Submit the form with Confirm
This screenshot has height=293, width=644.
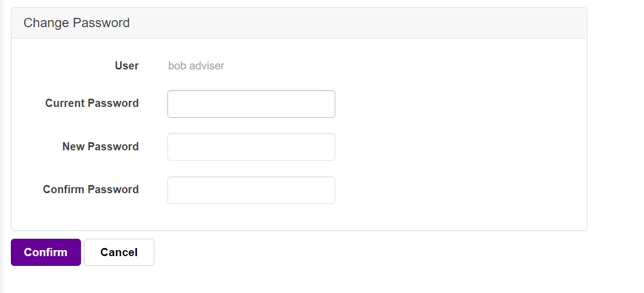tap(46, 252)
